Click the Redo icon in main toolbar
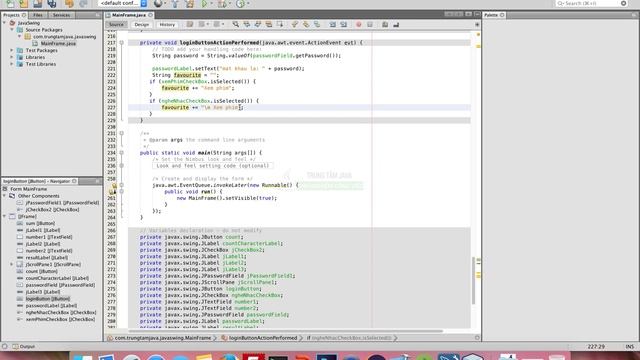This screenshot has height=360, width=640. 83,4
